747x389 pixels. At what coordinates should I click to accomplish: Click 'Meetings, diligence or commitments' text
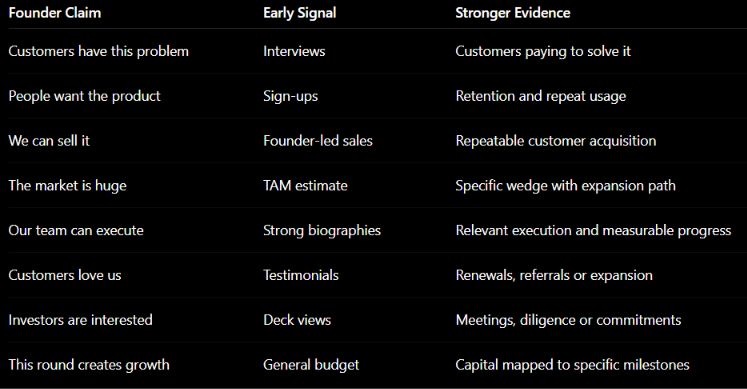(568, 320)
